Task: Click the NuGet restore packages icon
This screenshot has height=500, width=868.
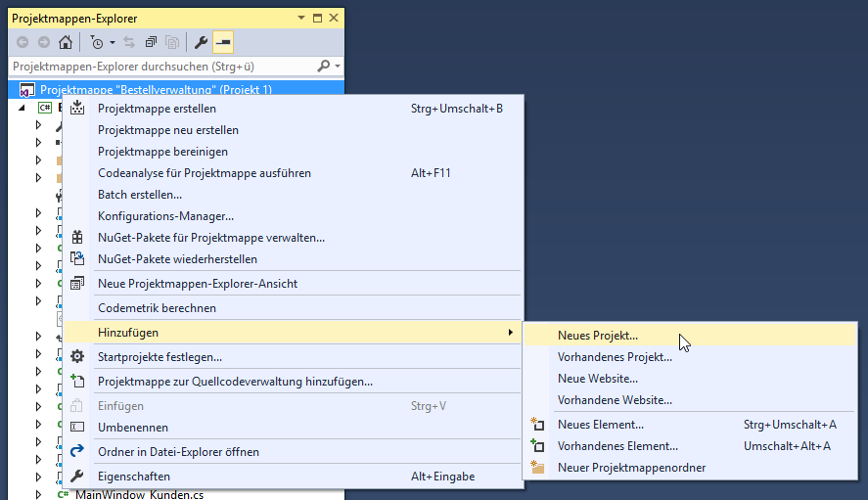Action: pos(77,258)
